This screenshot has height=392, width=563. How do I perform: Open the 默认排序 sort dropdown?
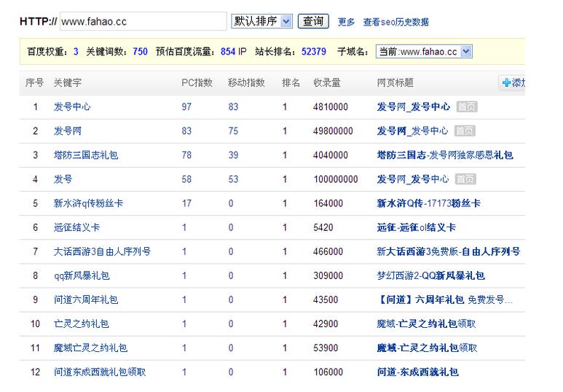[x=261, y=21]
